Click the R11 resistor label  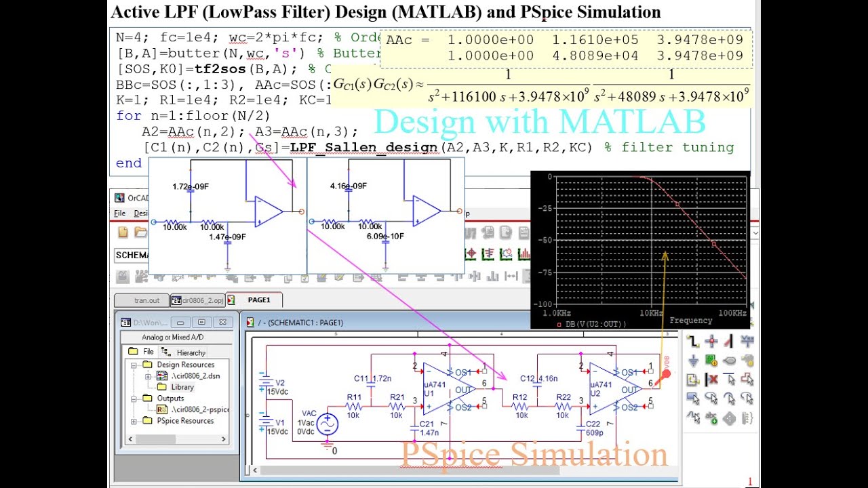tap(354, 397)
